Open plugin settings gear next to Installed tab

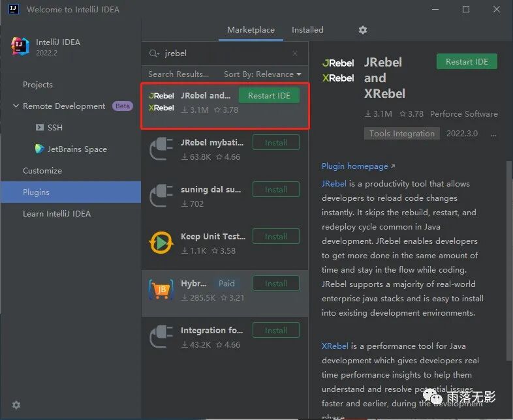[x=362, y=30]
